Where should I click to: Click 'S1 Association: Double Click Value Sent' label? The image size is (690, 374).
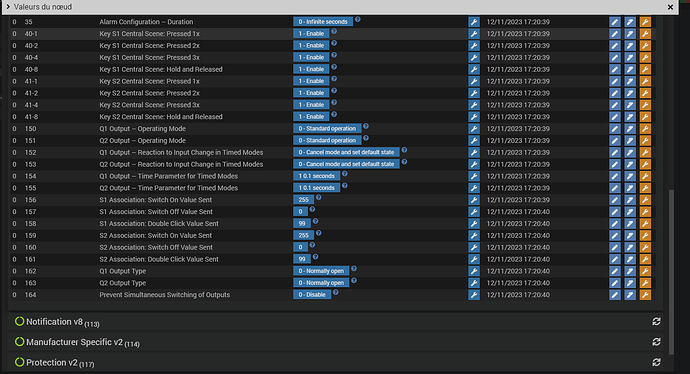click(x=159, y=224)
